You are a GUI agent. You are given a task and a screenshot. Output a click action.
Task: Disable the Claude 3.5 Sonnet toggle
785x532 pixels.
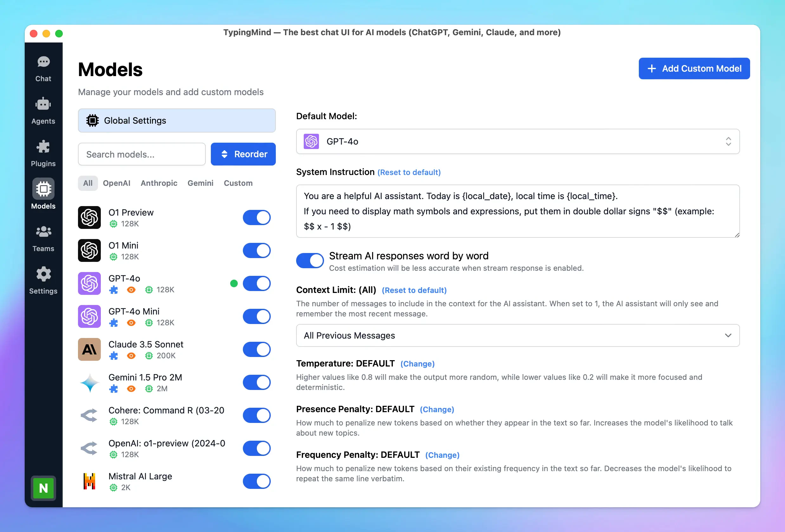257,349
